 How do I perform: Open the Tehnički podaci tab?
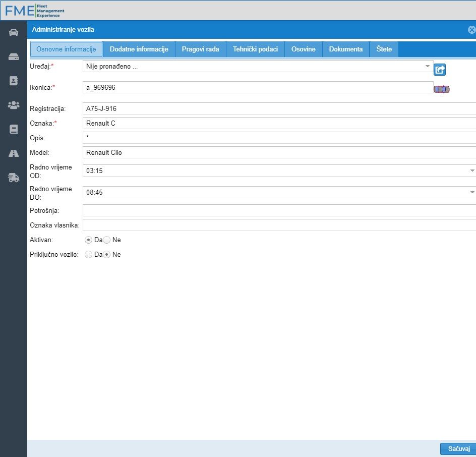click(255, 49)
